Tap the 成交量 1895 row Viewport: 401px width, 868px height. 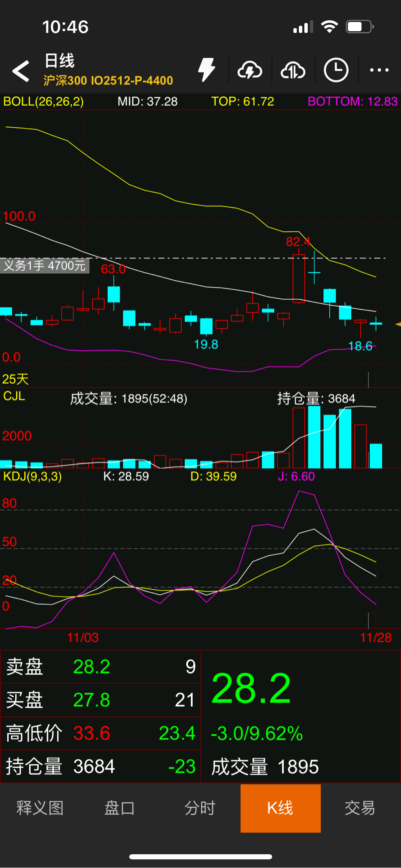tap(265, 767)
